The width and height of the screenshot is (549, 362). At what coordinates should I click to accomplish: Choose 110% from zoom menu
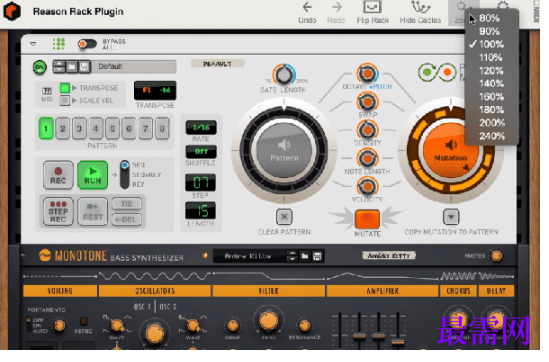pos(490,57)
